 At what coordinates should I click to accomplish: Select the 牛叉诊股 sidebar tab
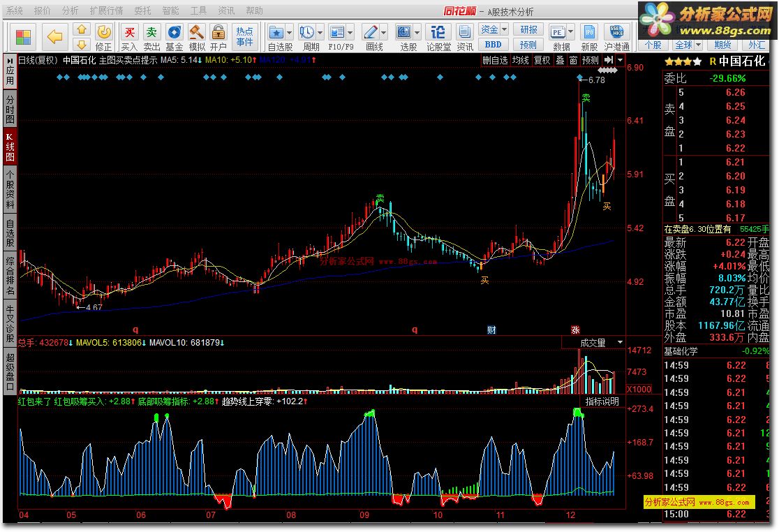(x=10, y=323)
